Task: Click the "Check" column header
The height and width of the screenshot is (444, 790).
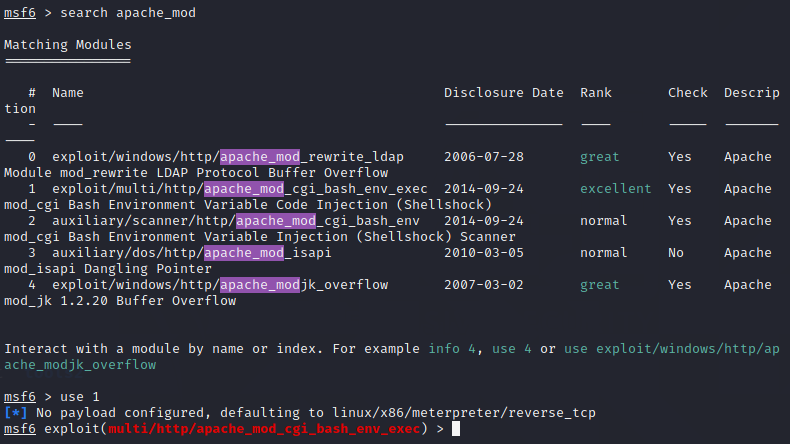Action: pyautogui.click(x=687, y=93)
